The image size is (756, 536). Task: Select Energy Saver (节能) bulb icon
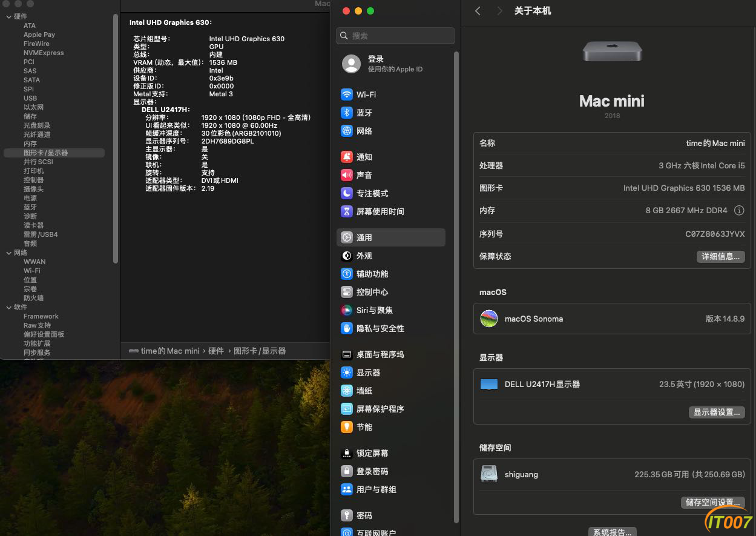347,427
